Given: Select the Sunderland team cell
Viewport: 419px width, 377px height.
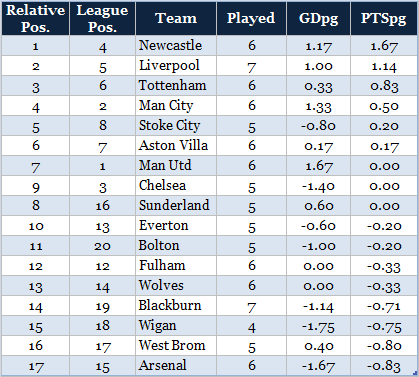Looking at the screenshot, I should (x=176, y=206).
